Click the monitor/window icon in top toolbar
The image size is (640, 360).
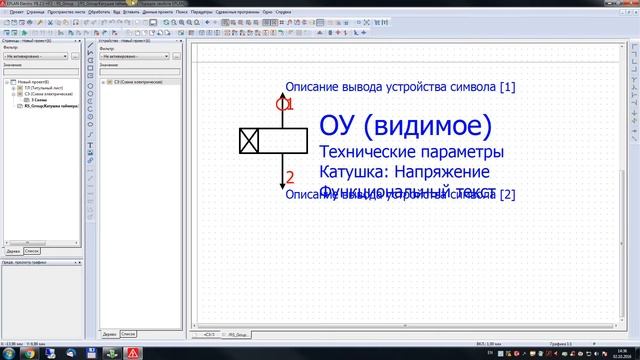(153, 22)
